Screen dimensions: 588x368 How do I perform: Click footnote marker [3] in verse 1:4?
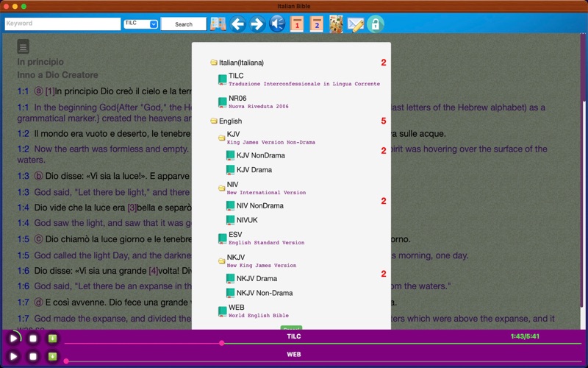(132, 208)
